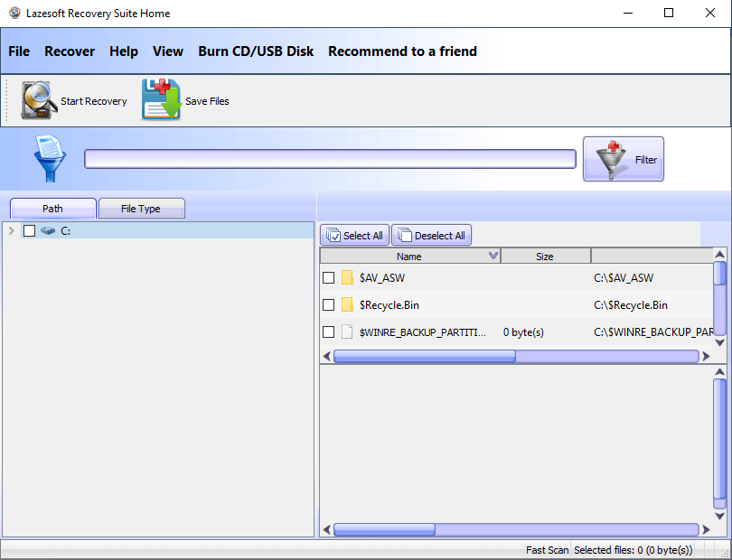Click preview pane scroll down arrow
732x560 pixels.
[719, 516]
